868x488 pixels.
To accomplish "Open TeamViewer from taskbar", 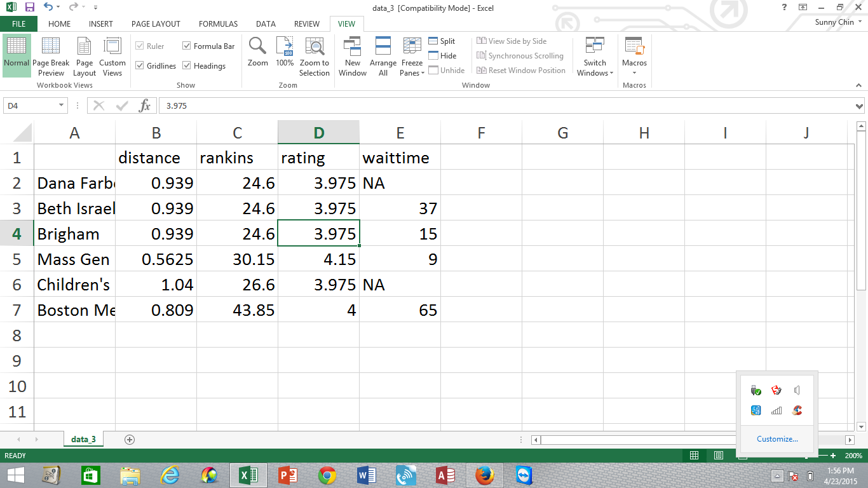I will (x=524, y=475).
